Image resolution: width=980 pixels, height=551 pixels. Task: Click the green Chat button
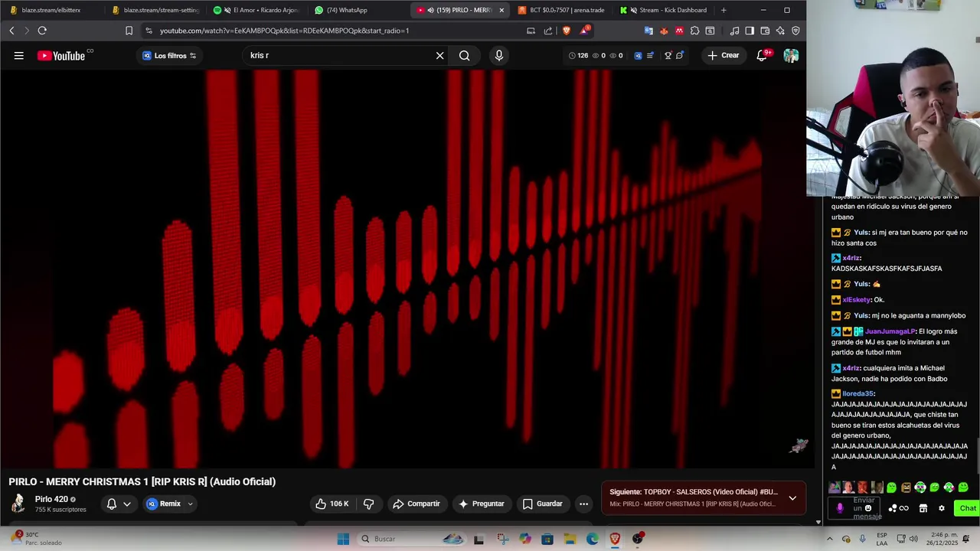968,508
